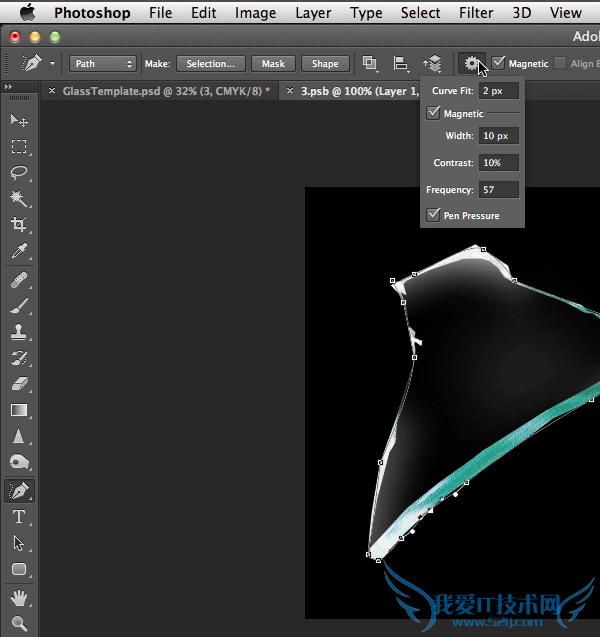This screenshot has width=600, height=637.
Task: Click the Mask button
Action: click(x=273, y=63)
